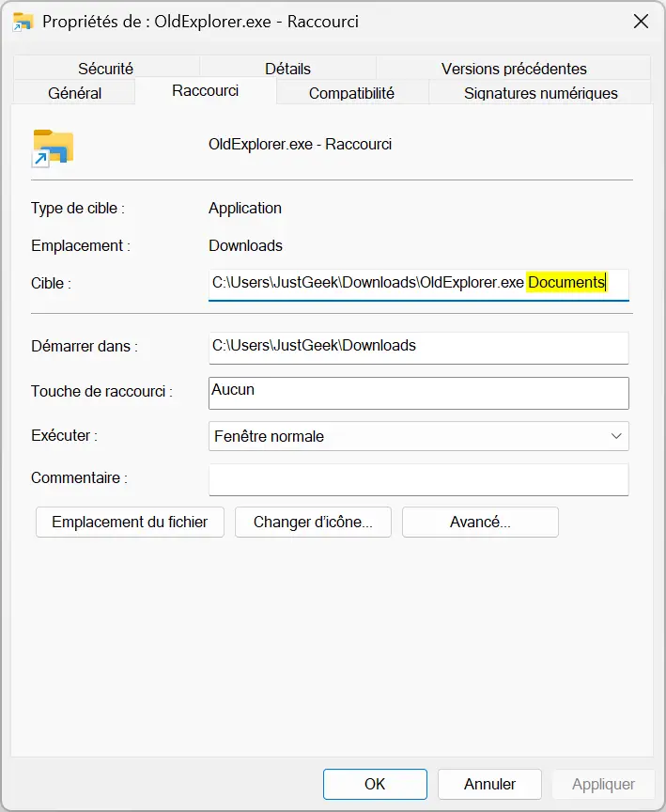Image resolution: width=666 pixels, height=812 pixels.
Task: Click the Changer d'icône button
Action: pyautogui.click(x=313, y=522)
